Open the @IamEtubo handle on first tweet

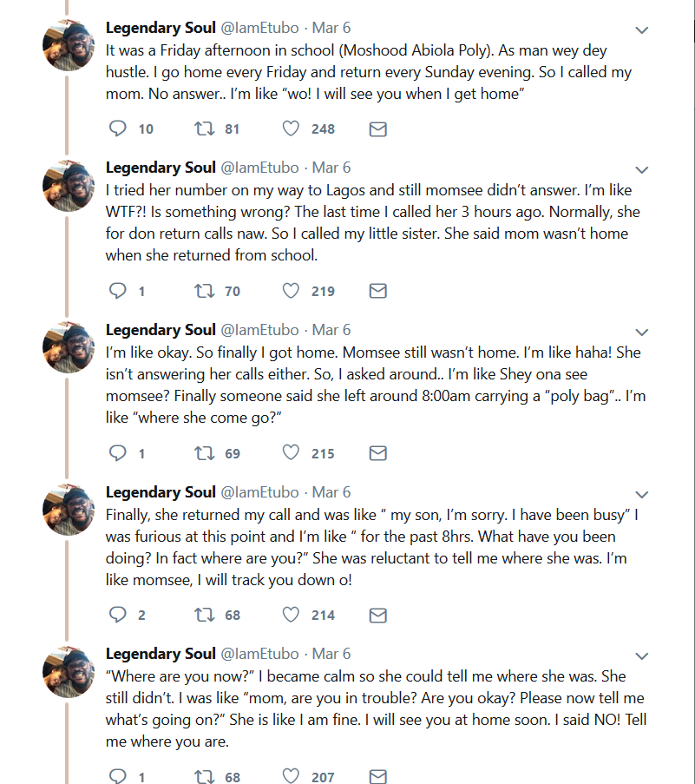point(259,28)
